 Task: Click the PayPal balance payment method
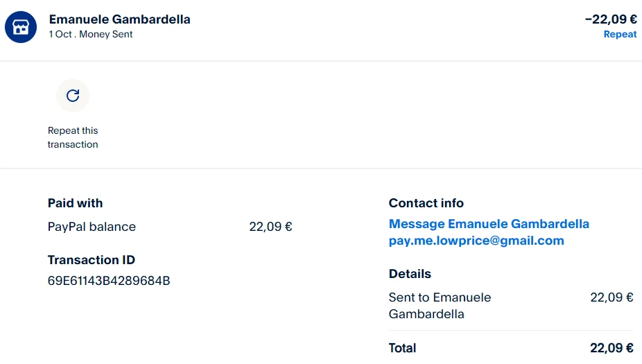coord(92,227)
